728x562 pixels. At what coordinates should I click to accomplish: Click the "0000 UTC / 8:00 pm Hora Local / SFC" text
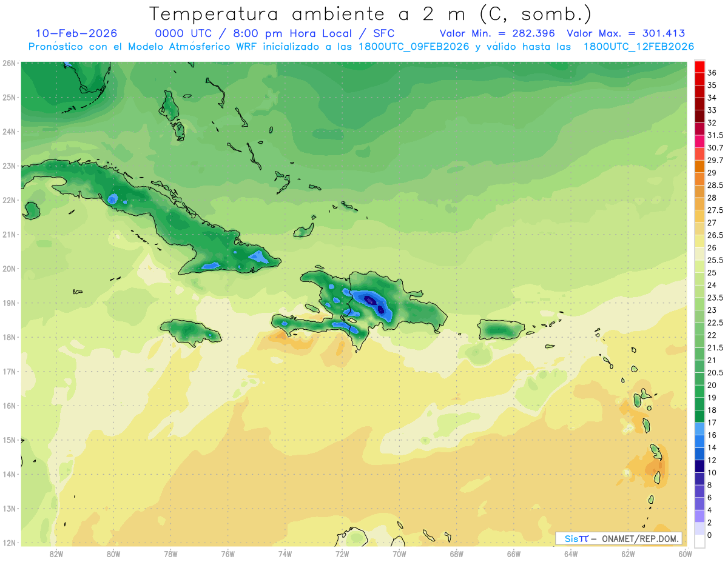(275, 33)
